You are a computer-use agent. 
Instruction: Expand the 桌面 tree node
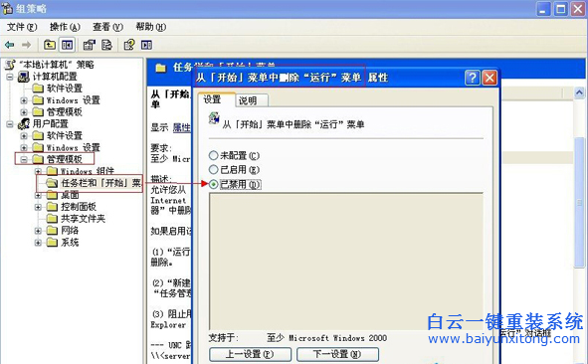coord(38,195)
